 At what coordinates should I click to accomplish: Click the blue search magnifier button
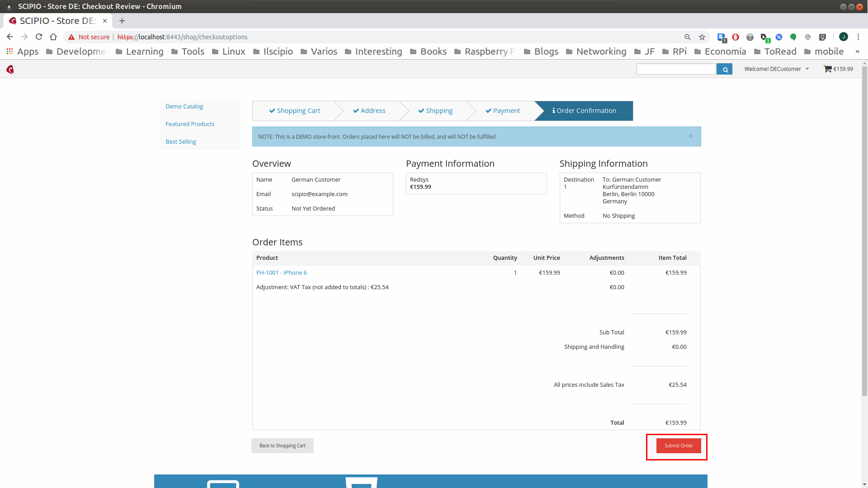[724, 69]
